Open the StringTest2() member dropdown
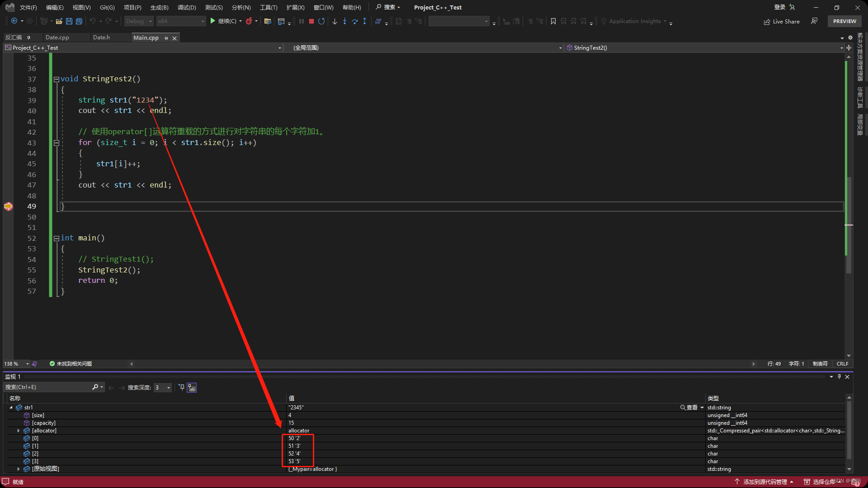Screen dimensions: 868x488 pyautogui.click(x=705, y=48)
